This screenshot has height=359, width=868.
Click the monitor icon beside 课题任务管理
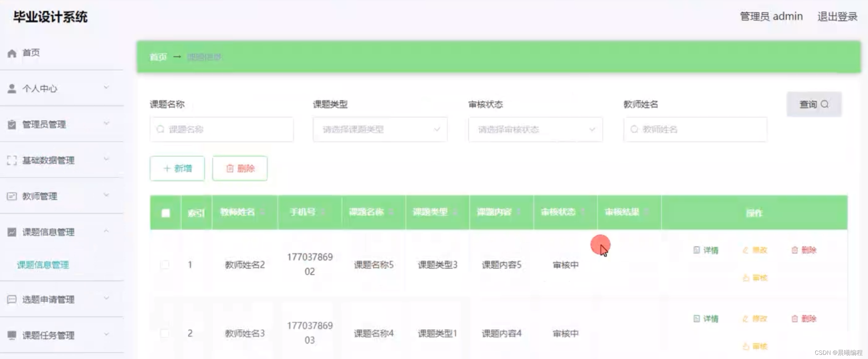coord(12,335)
